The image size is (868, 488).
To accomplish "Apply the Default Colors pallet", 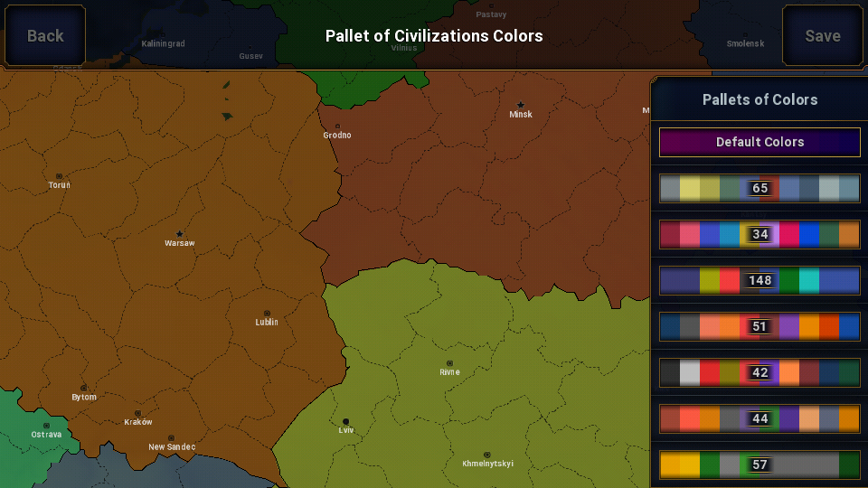I will click(x=759, y=142).
